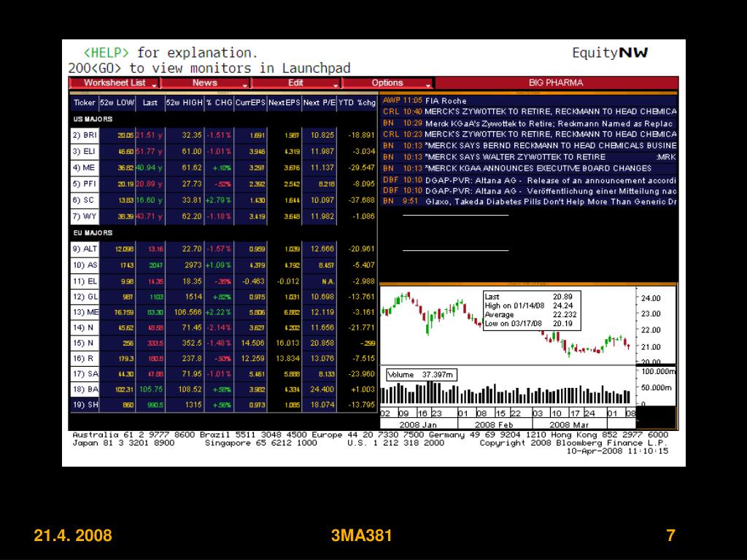Select ticker row 4) ME
This screenshot has width=747, height=560.
click(85, 168)
